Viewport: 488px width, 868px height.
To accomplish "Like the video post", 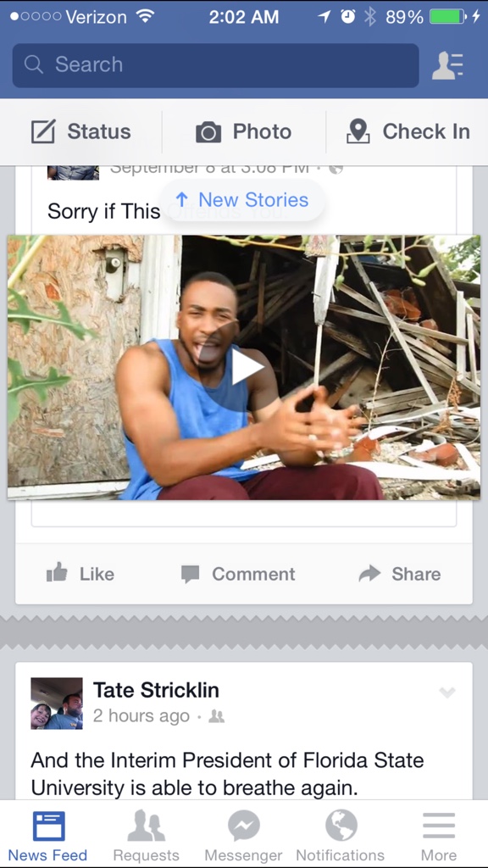I will 80,574.
